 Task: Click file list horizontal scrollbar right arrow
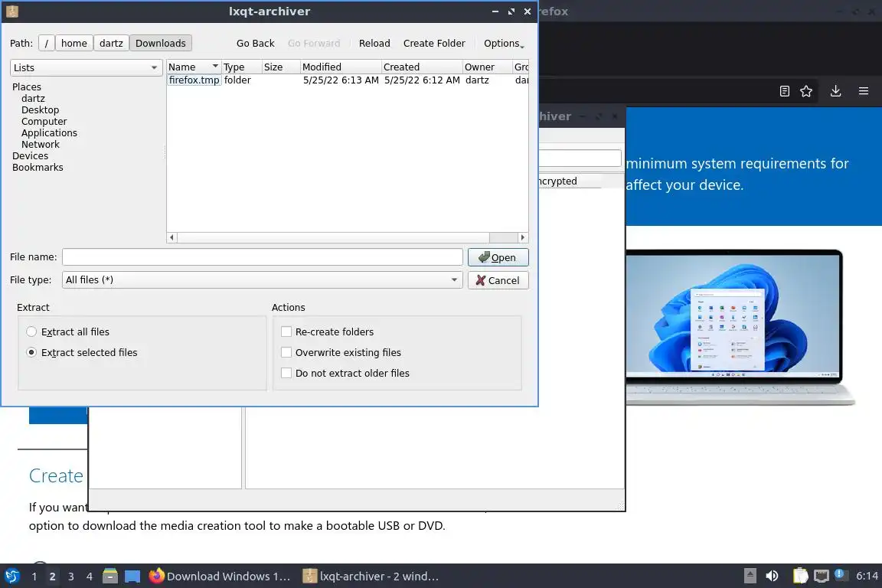tap(523, 237)
